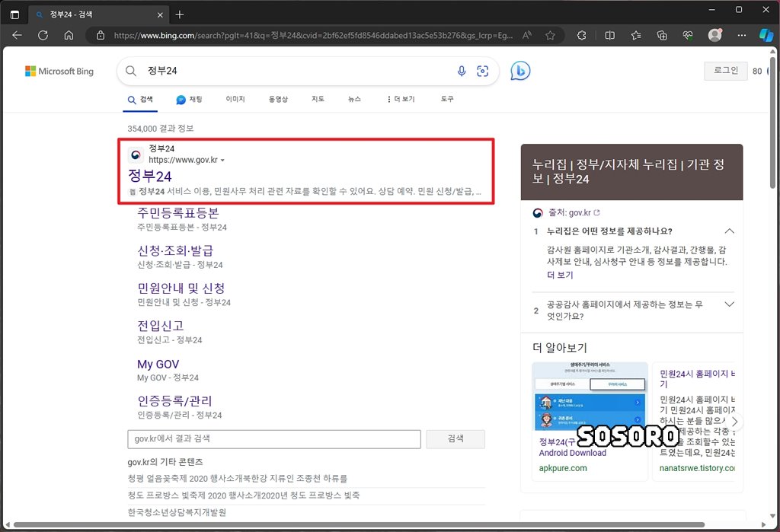Open the 도구 search tools
The height and width of the screenshot is (532, 780).
[x=446, y=99]
